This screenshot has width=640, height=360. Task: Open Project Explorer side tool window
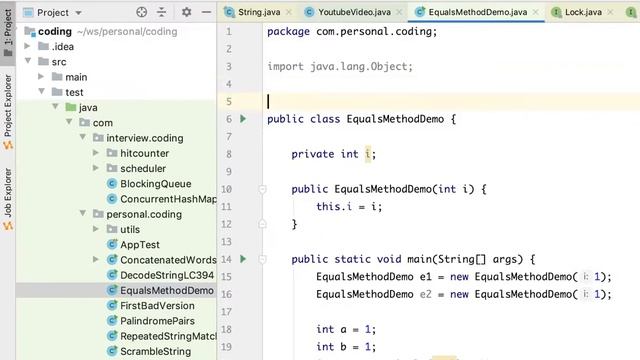[8, 111]
